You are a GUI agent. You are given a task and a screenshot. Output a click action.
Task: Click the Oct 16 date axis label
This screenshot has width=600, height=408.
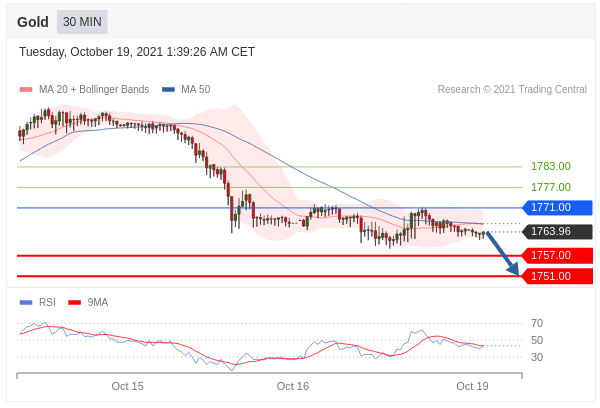292,386
